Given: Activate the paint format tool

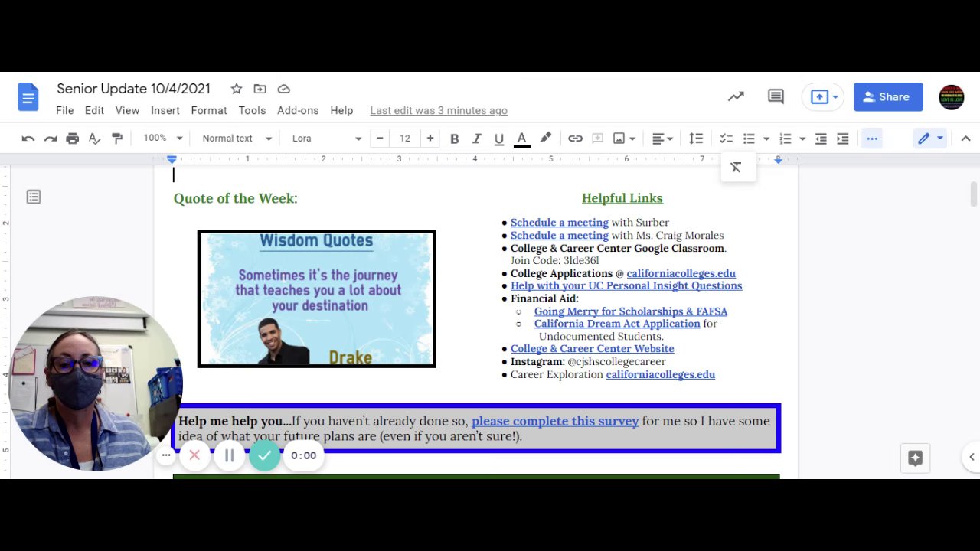Looking at the screenshot, I should tap(117, 139).
